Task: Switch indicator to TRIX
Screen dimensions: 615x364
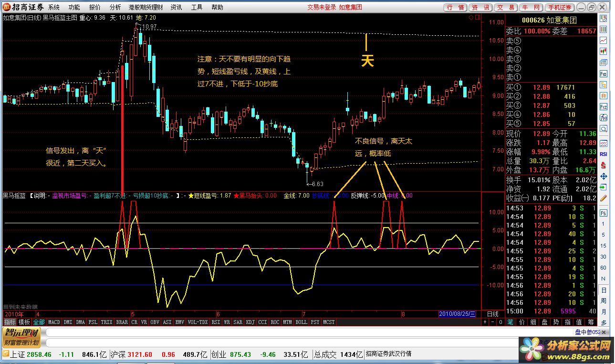Action: click(106, 322)
